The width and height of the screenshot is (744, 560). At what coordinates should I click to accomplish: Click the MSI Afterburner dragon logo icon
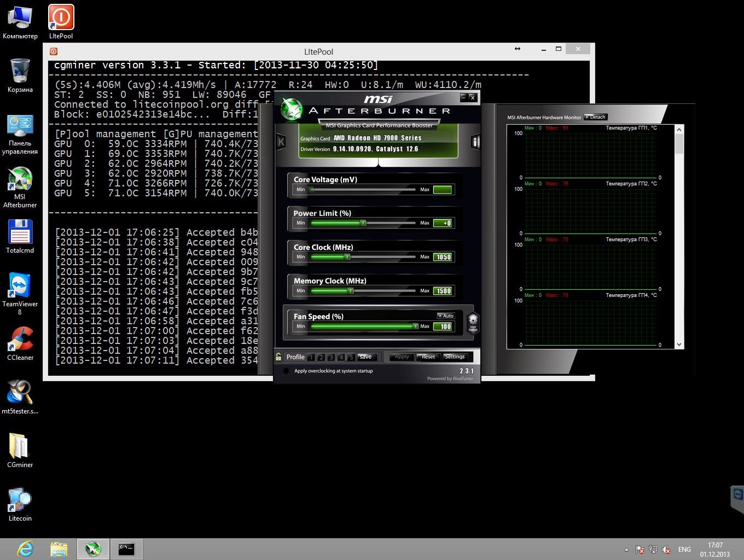(292, 109)
